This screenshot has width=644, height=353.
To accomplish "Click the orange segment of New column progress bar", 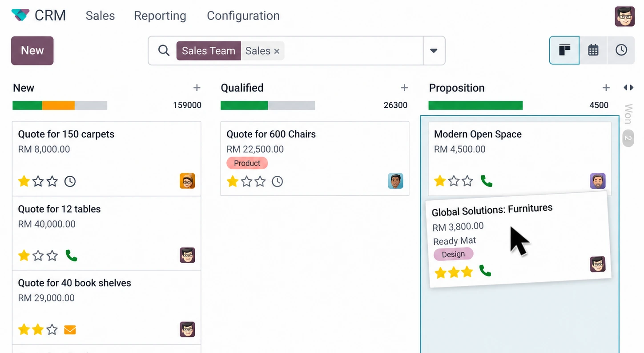I will click(x=58, y=105).
